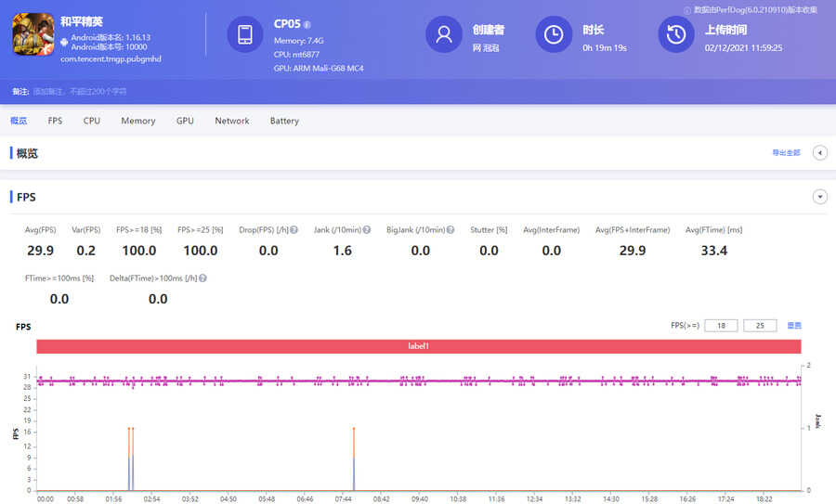Click the FPS threshold field showing 25
The image size is (836, 504).
click(760, 326)
